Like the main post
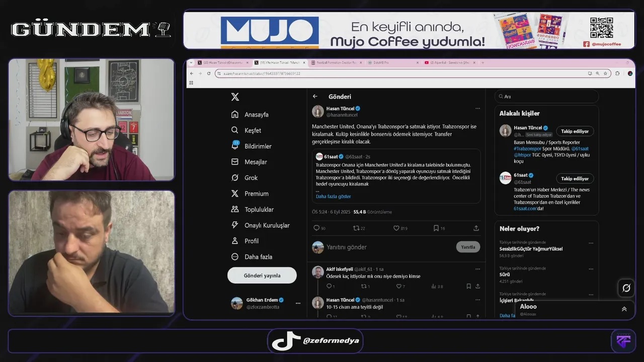Image resolution: width=644 pixels, height=362 pixels. coord(396,228)
